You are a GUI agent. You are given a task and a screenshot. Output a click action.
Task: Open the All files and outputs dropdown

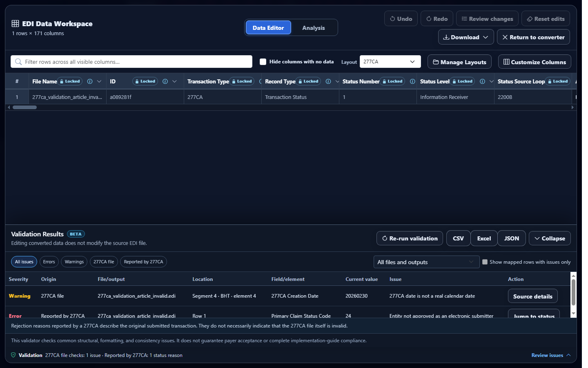click(426, 262)
